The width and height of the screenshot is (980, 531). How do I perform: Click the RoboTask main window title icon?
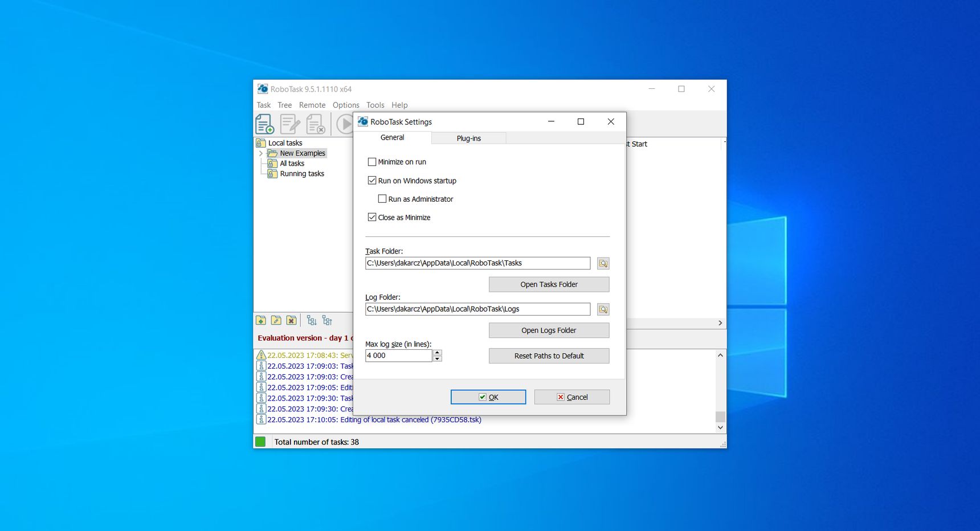click(x=263, y=89)
